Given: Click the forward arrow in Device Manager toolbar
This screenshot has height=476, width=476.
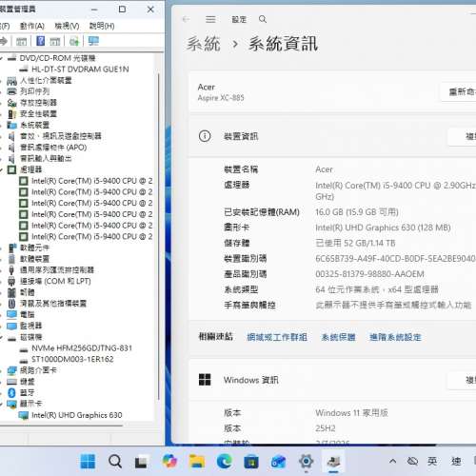Looking at the screenshot, I should pos(3,41).
